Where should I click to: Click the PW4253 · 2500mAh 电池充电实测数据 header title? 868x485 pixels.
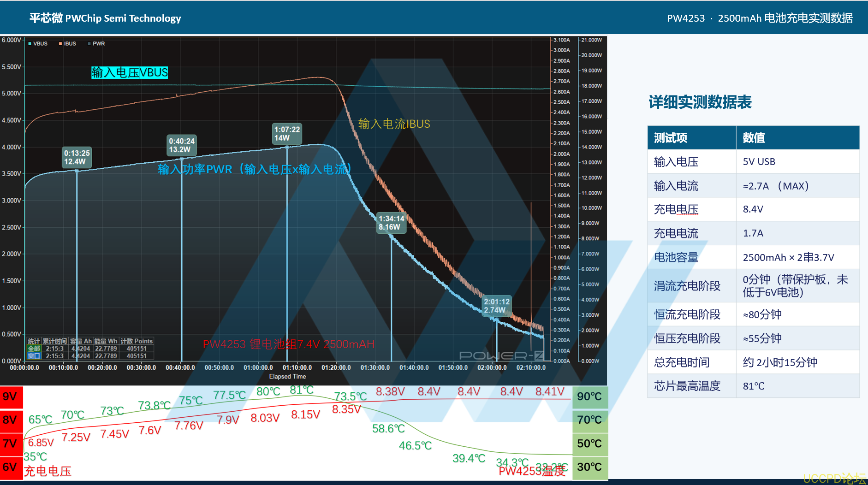click(760, 18)
